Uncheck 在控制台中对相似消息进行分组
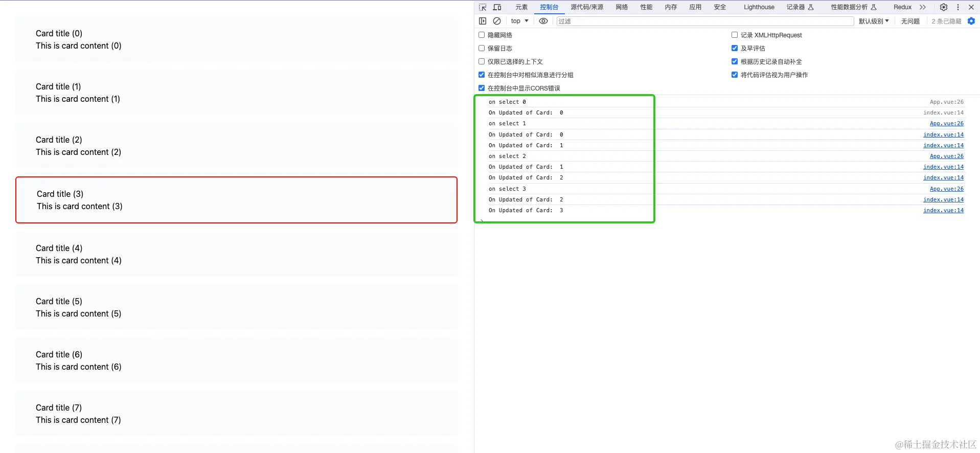The width and height of the screenshot is (980, 453). 482,75
